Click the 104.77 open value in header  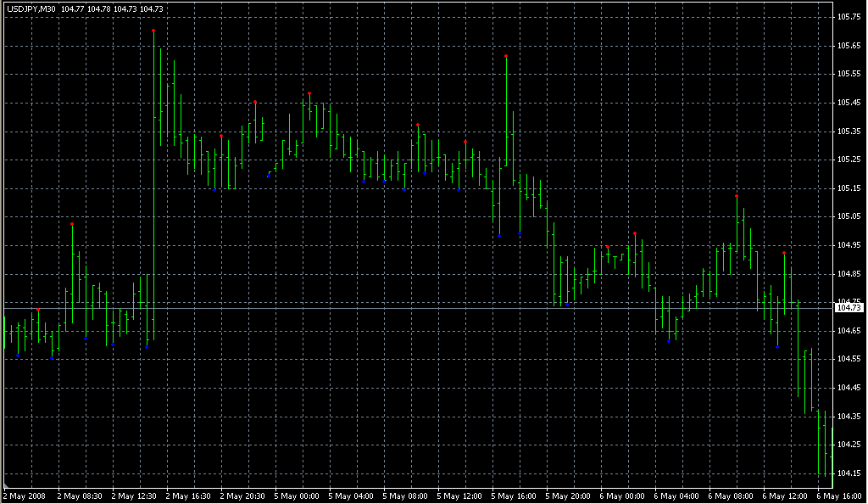(x=72, y=9)
